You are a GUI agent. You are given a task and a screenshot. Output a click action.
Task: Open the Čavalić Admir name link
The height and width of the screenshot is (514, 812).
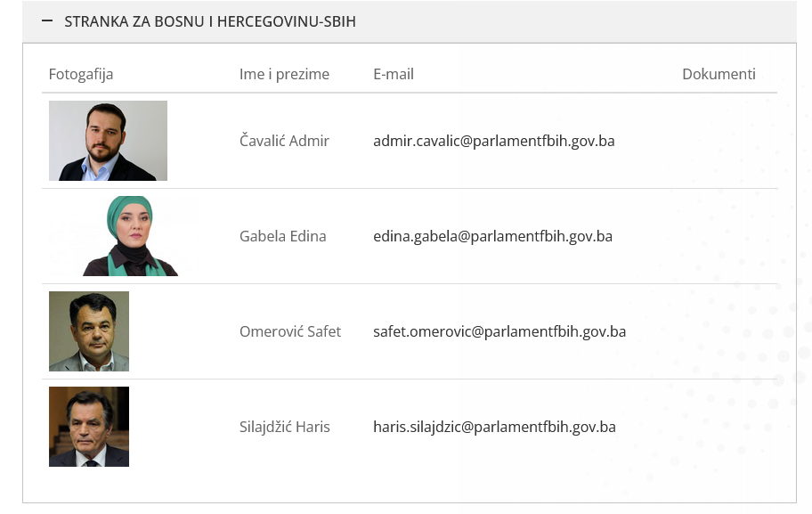pos(284,141)
